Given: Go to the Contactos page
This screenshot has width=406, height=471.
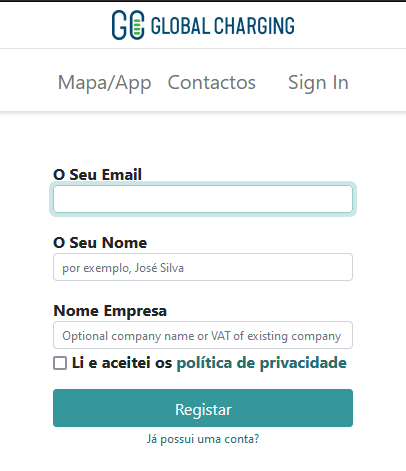Looking at the screenshot, I should point(212,82).
